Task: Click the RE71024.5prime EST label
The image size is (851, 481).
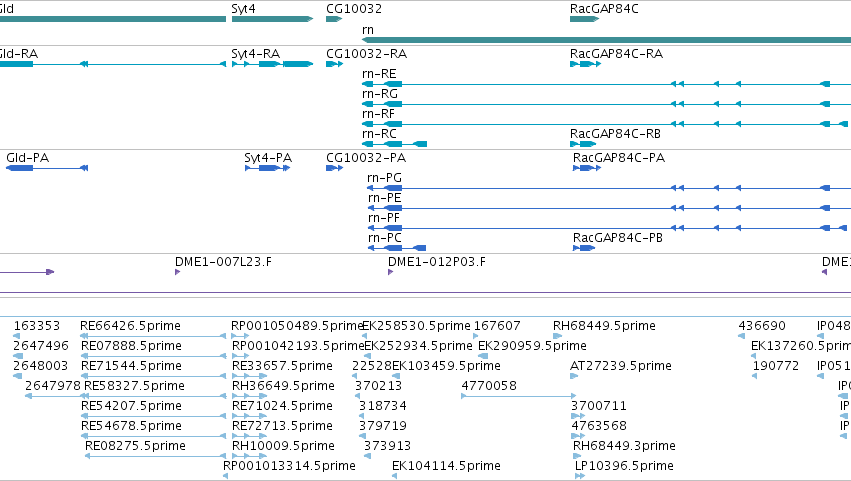Action: pyautogui.click(x=282, y=406)
